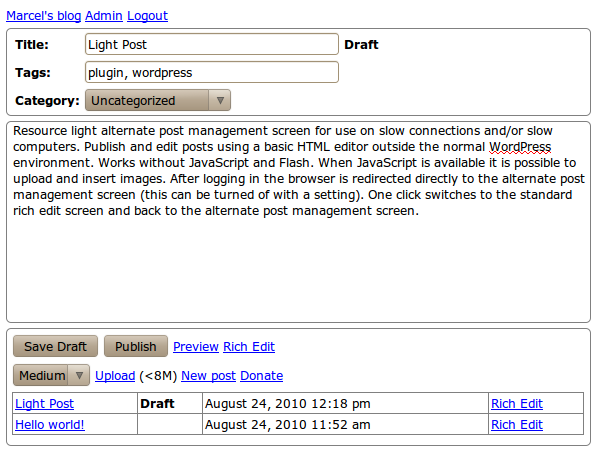
Task: Click the arrow on the Category combo box
Action: coord(220,100)
